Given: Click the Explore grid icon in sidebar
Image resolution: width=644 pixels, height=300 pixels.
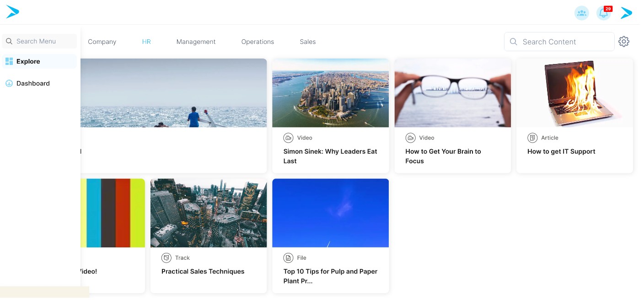Looking at the screenshot, I should pyautogui.click(x=9, y=61).
